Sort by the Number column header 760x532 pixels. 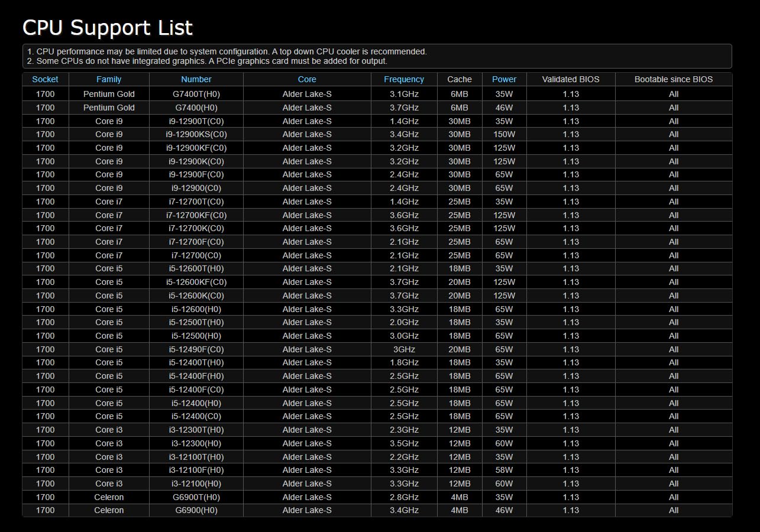(x=196, y=79)
